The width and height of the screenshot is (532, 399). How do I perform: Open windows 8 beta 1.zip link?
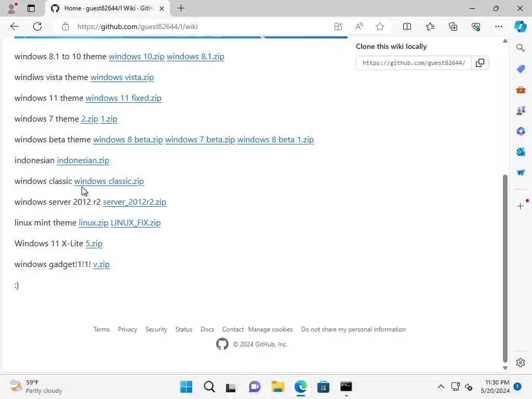coord(275,139)
